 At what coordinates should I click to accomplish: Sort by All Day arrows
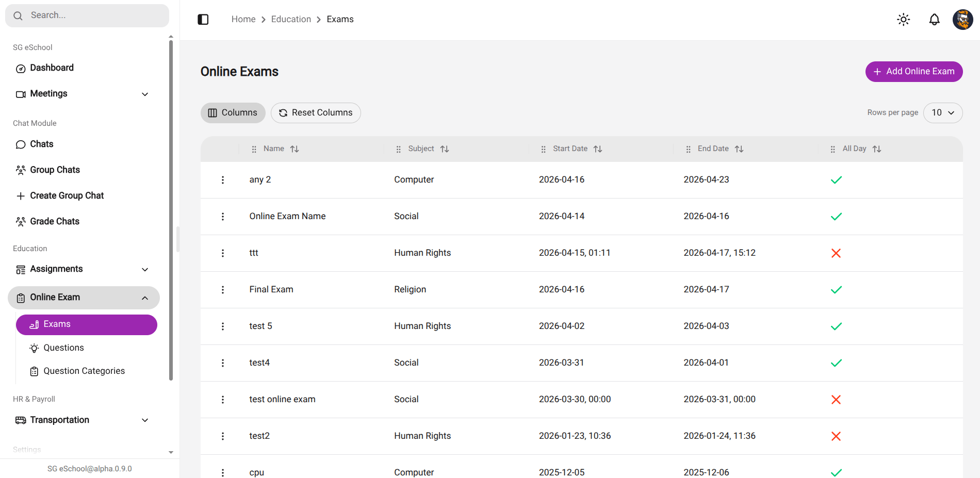(x=877, y=149)
